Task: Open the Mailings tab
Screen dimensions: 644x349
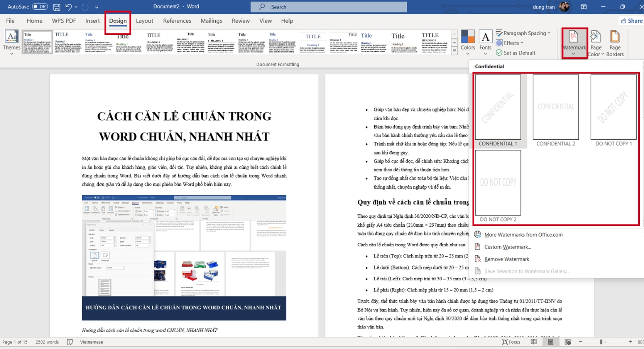Action: point(211,21)
